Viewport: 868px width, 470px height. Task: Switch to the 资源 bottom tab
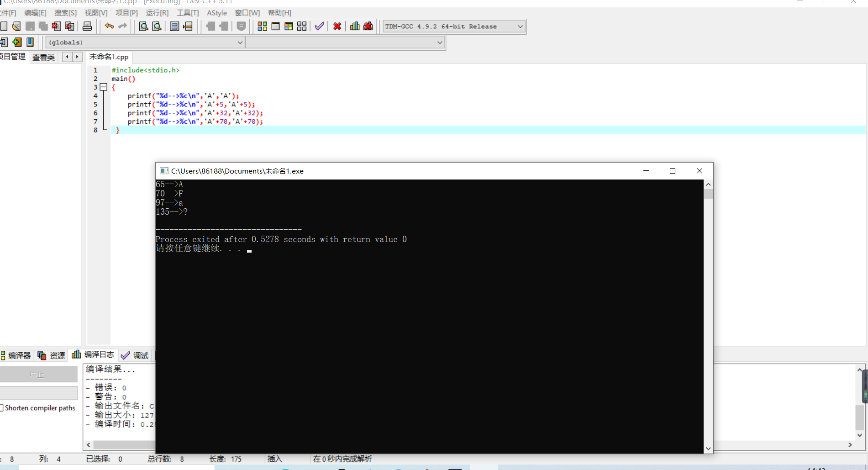coord(52,355)
